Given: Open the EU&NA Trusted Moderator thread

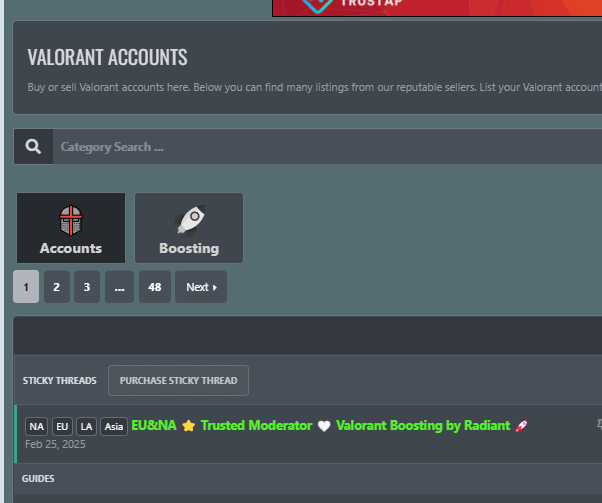Looking at the screenshot, I should point(330,425).
